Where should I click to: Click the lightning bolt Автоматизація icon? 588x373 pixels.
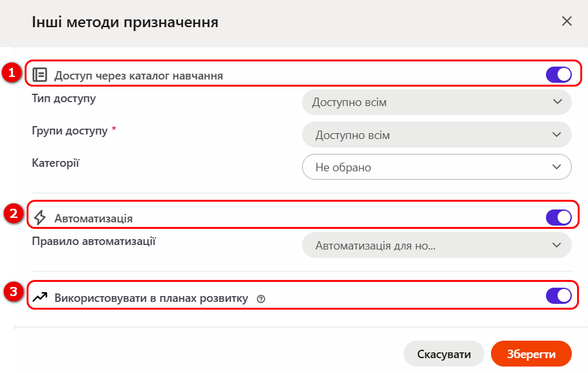click(39, 217)
